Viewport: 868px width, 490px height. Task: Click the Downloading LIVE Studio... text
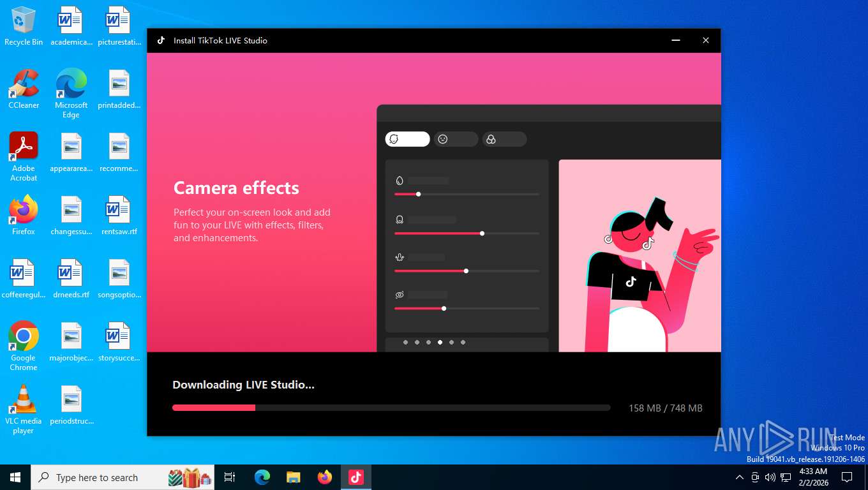click(x=243, y=385)
